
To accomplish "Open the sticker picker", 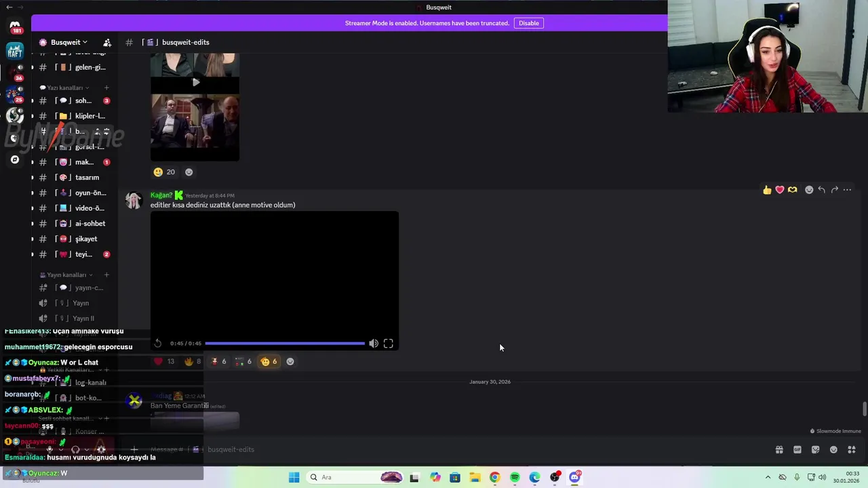I will click(816, 449).
